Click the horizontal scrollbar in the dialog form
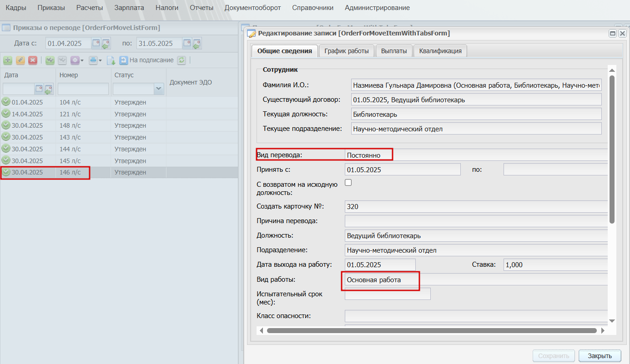Viewport: 630px width, 364px height. coord(432,330)
